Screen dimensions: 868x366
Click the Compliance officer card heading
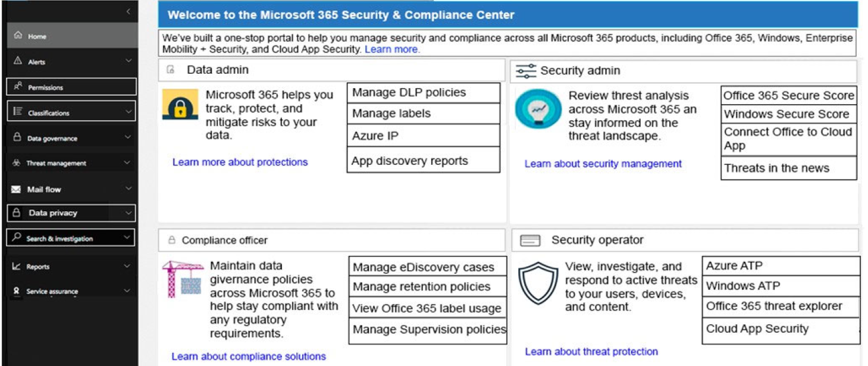point(225,240)
